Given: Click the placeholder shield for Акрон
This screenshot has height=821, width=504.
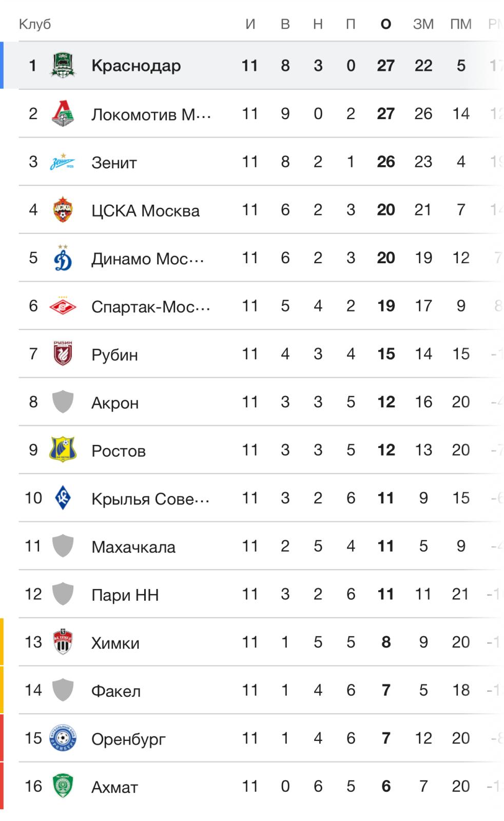Looking at the screenshot, I should pyautogui.click(x=63, y=402).
